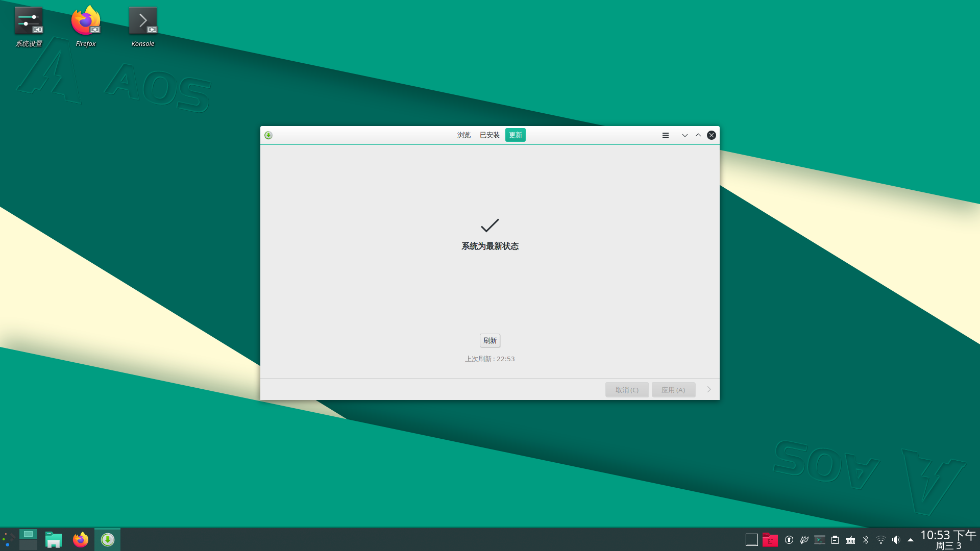This screenshot has width=980, height=551.
Task: Expand the right chevron in bottom bar
Action: pos(709,389)
